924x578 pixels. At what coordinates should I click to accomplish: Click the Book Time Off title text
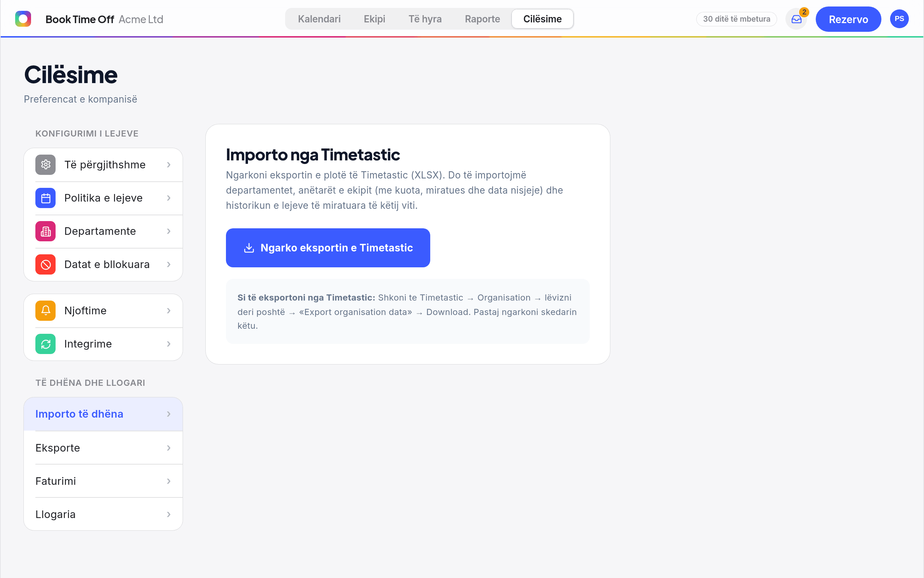coord(80,19)
